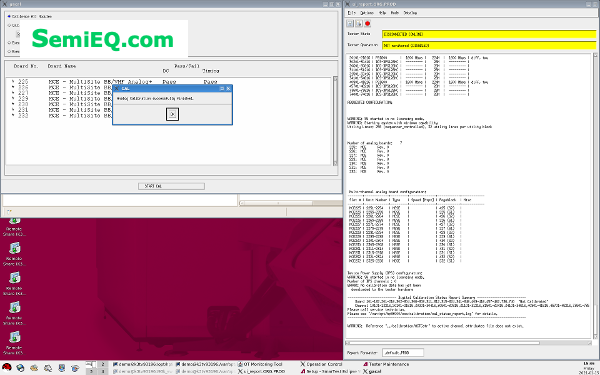Open fifth Remote Share desktop icon

pos(15,343)
